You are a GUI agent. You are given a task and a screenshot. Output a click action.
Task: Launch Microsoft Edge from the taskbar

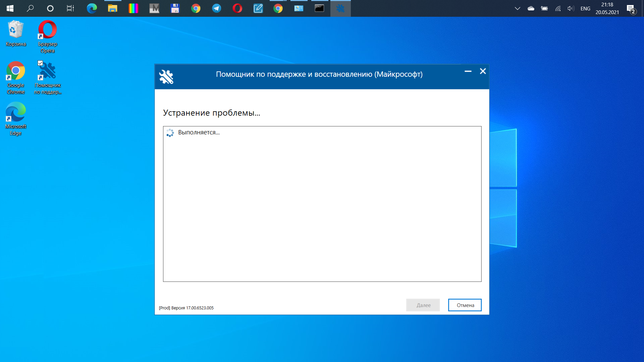(92, 8)
